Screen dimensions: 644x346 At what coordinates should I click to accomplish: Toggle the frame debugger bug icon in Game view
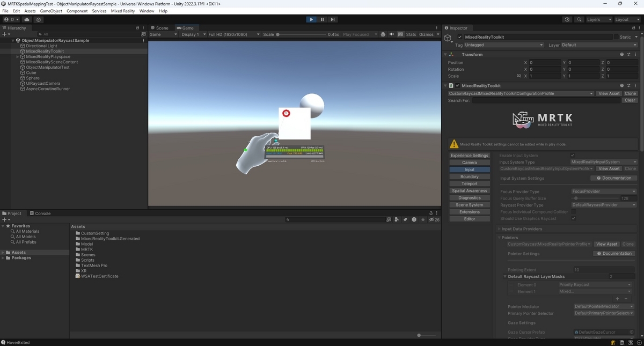pos(383,34)
